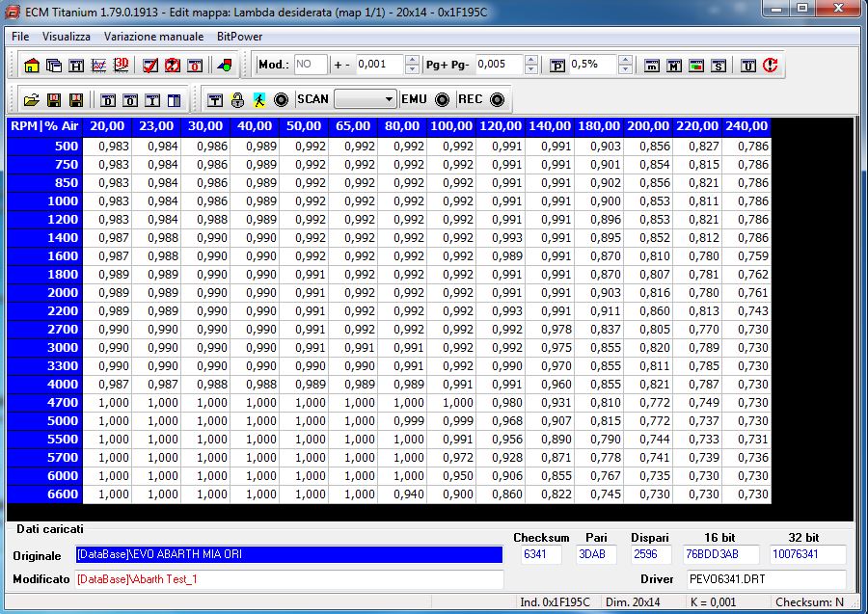Click the T window icon left of the padlock
The width and height of the screenshot is (868, 614).
[215, 100]
